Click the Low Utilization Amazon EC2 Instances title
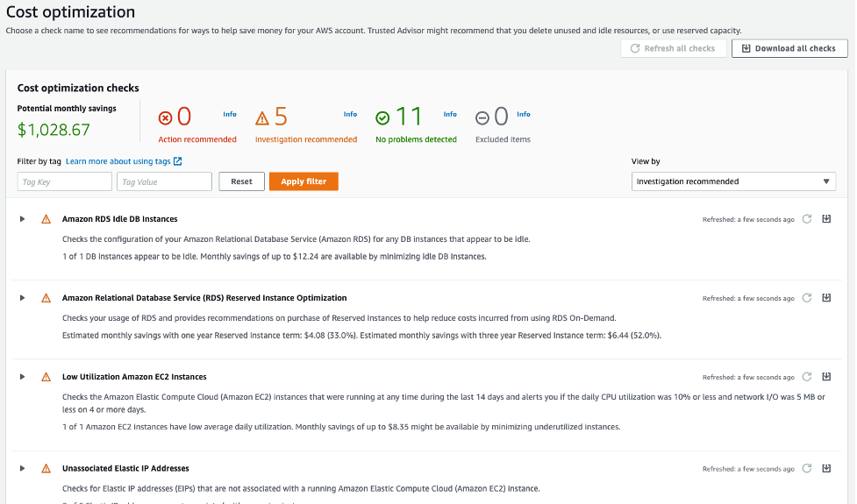This screenshot has width=857, height=504. coord(134,377)
